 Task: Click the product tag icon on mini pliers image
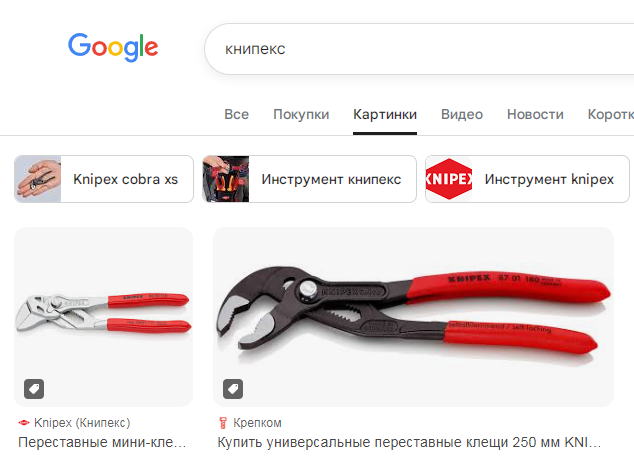pyautogui.click(x=34, y=389)
